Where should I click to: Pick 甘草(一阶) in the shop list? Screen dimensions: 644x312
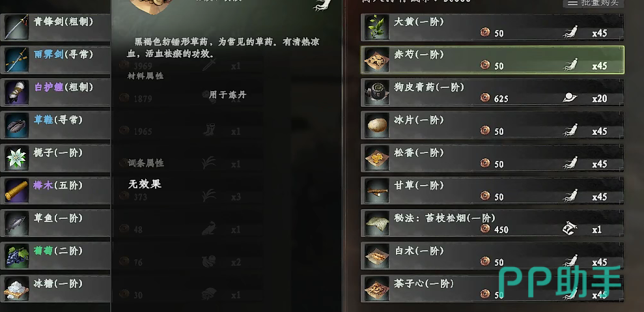click(492, 191)
